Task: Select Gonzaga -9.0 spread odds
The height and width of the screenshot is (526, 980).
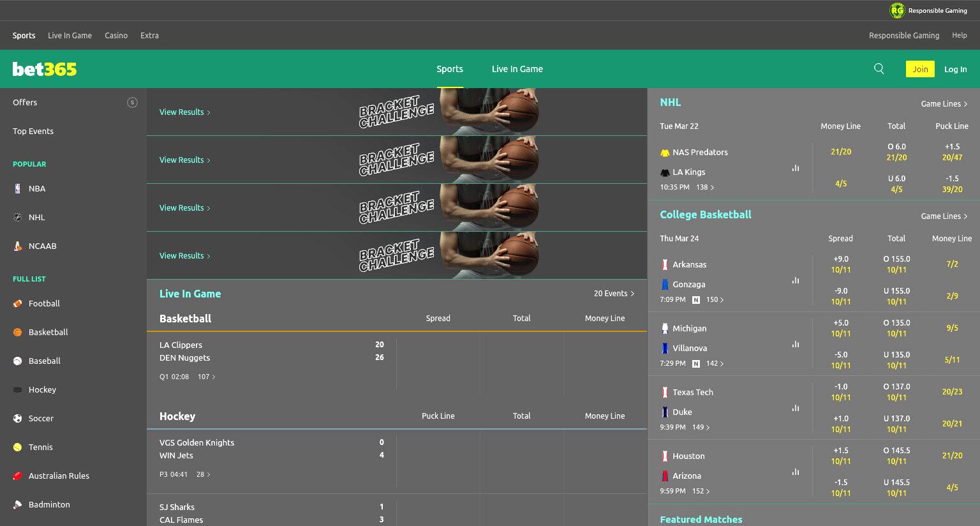Action: click(841, 296)
